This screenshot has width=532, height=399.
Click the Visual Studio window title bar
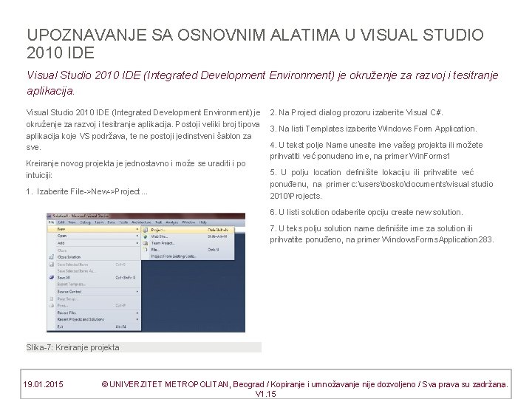tap(146, 216)
